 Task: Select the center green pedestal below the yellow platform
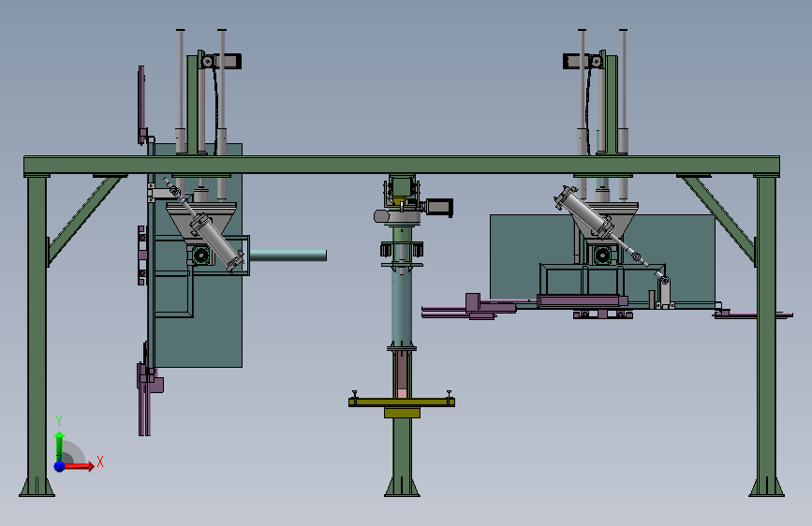click(x=402, y=456)
